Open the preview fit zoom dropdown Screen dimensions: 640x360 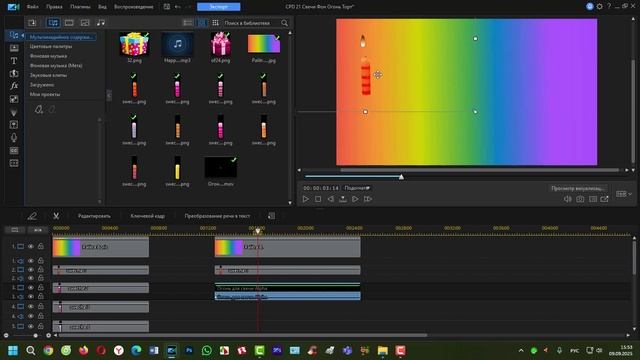(x=357, y=188)
